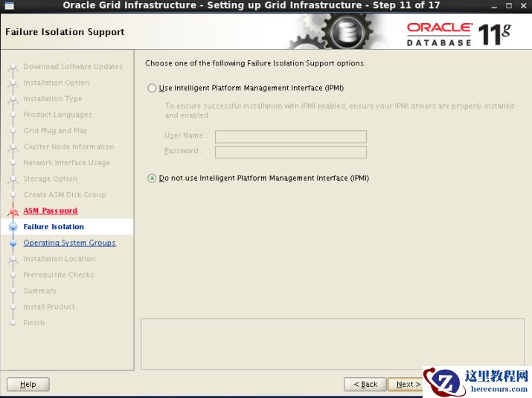
Task: Select Do not use IPMI radio option
Action: point(152,178)
